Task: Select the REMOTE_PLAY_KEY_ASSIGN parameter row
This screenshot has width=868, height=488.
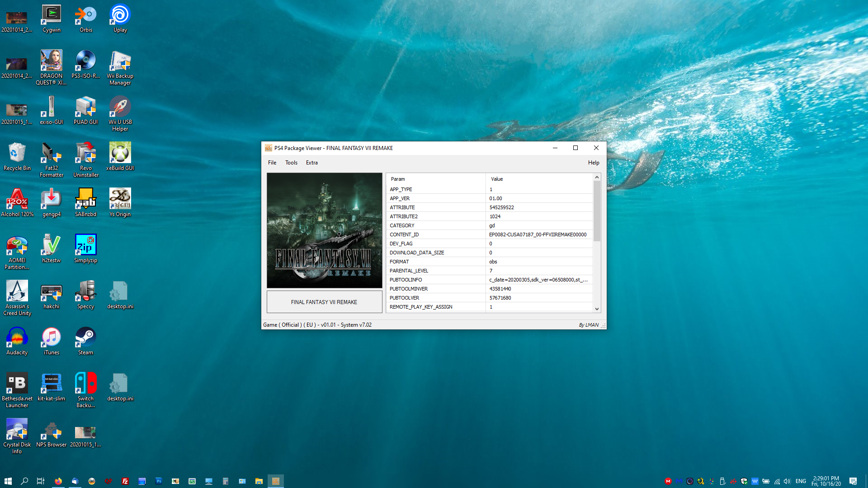Action: 490,307
